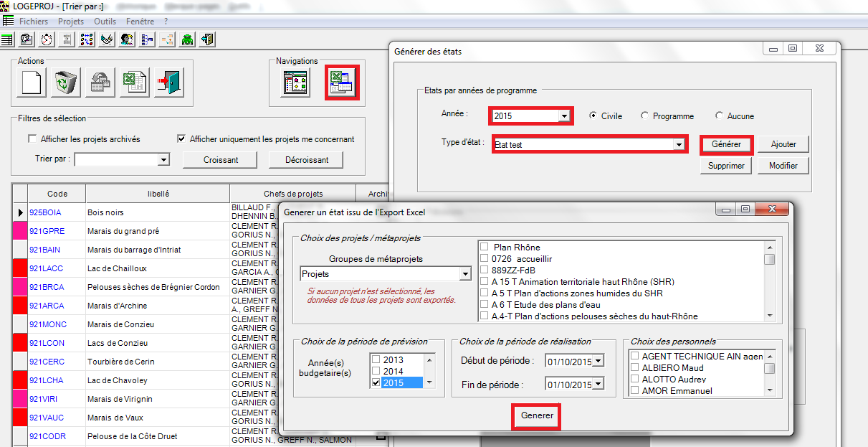Create a new project via the blank document icon

coord(30,83)
